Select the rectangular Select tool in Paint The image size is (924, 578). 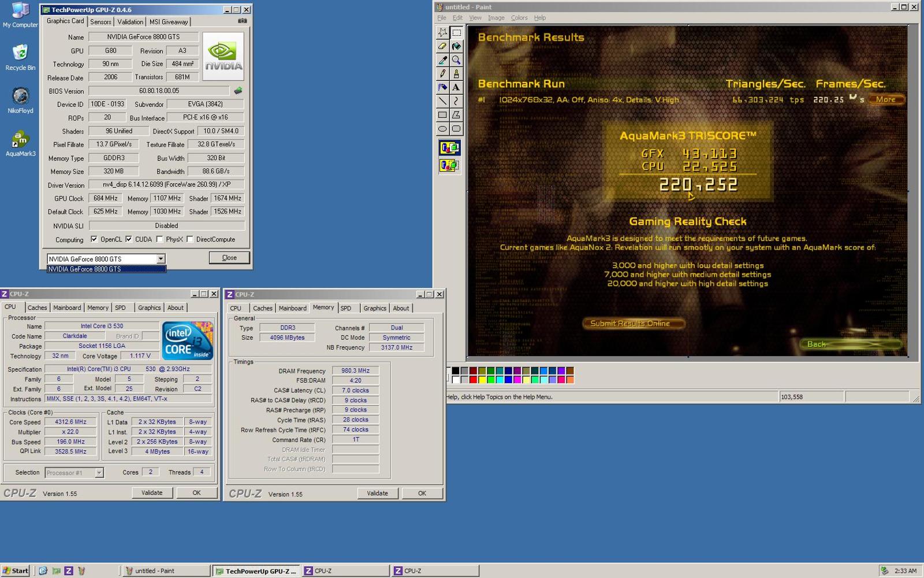coord(456,32)
